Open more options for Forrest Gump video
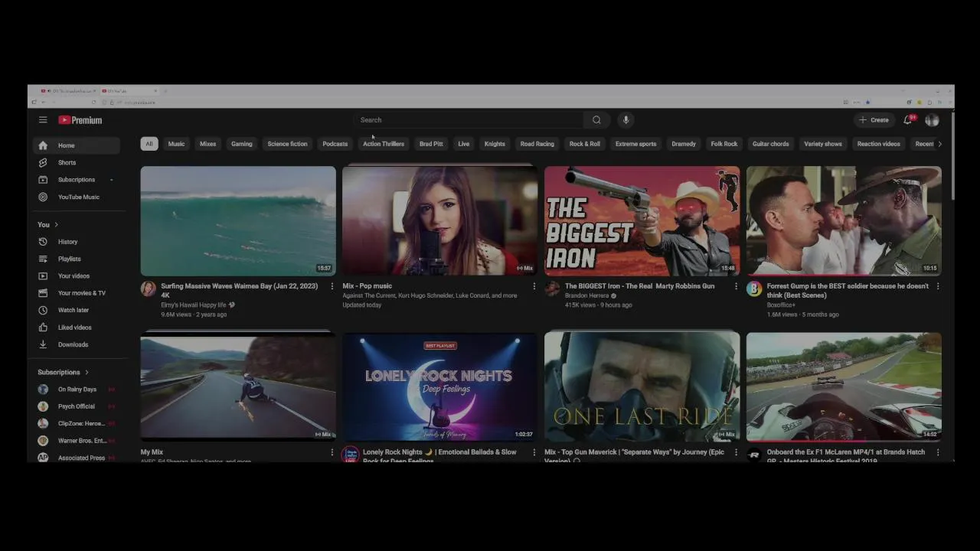Screen dimensions: 980x551 pos(938,286)
